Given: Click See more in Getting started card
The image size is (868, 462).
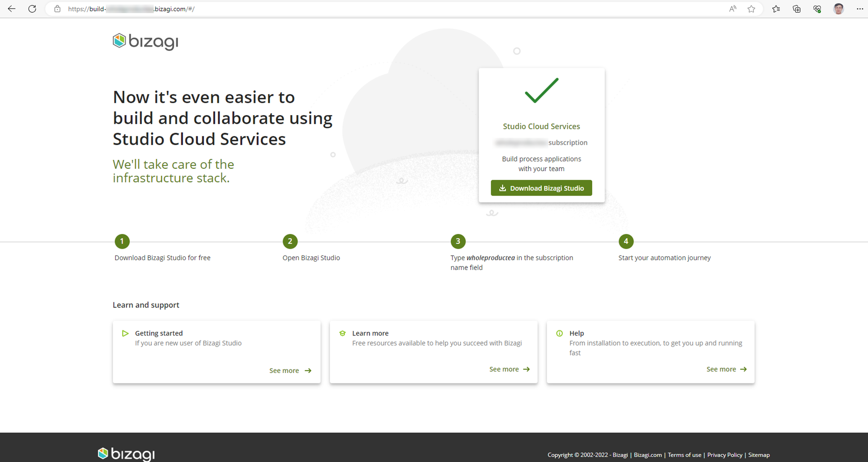Looking at the screenshot, I should coord(290,370).
